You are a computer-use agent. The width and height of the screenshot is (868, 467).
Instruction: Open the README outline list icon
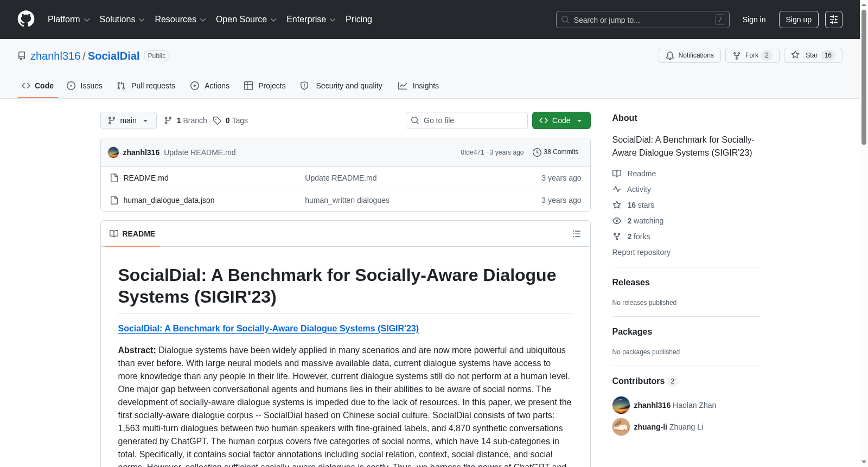577,234
